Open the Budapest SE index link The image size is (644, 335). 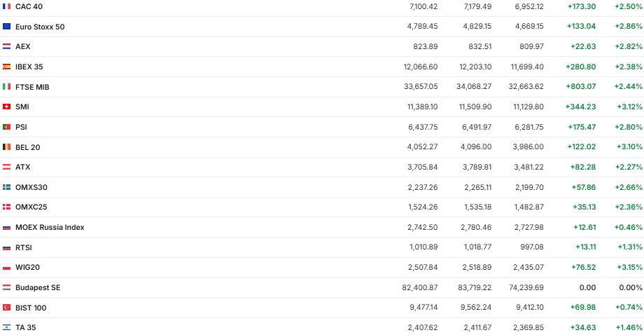click(38, 287)
